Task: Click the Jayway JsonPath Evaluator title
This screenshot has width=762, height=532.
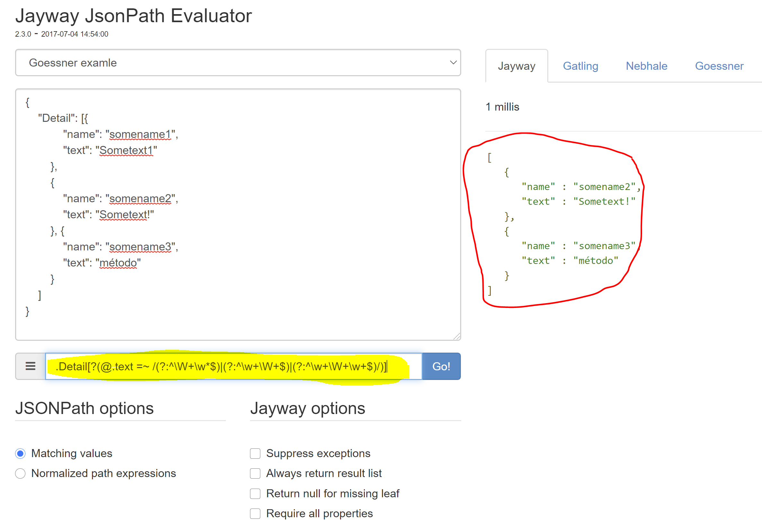Action: (x=133, y=16)
